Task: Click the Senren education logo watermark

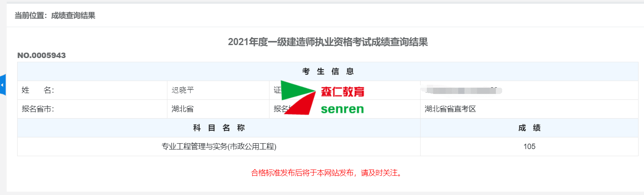Action: point(322,98)
